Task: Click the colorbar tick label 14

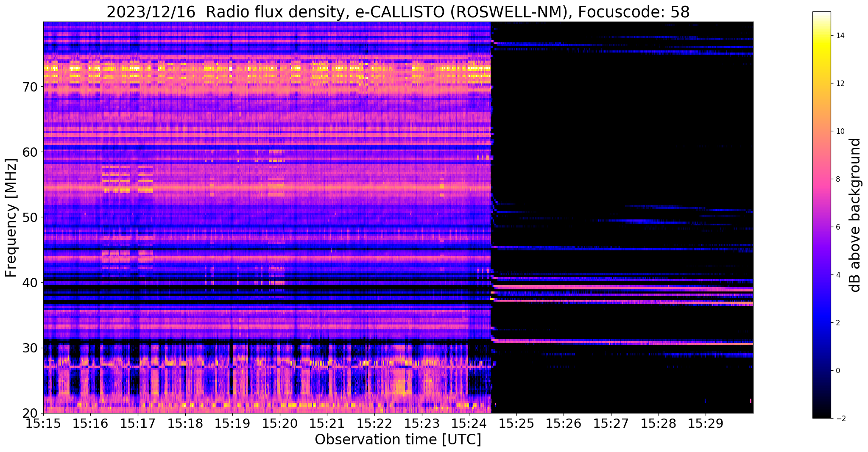Action: coord(840,36)
